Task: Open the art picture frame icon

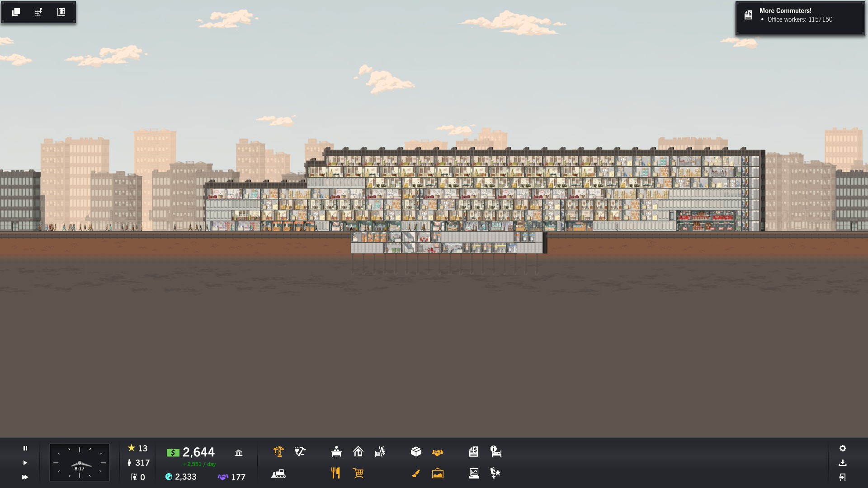Action: [x=438, y=473]
